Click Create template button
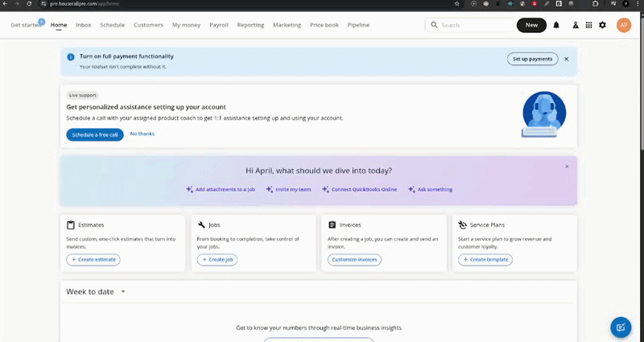The width and height of the screenshot is (644, 342). [x=485, y=259]
